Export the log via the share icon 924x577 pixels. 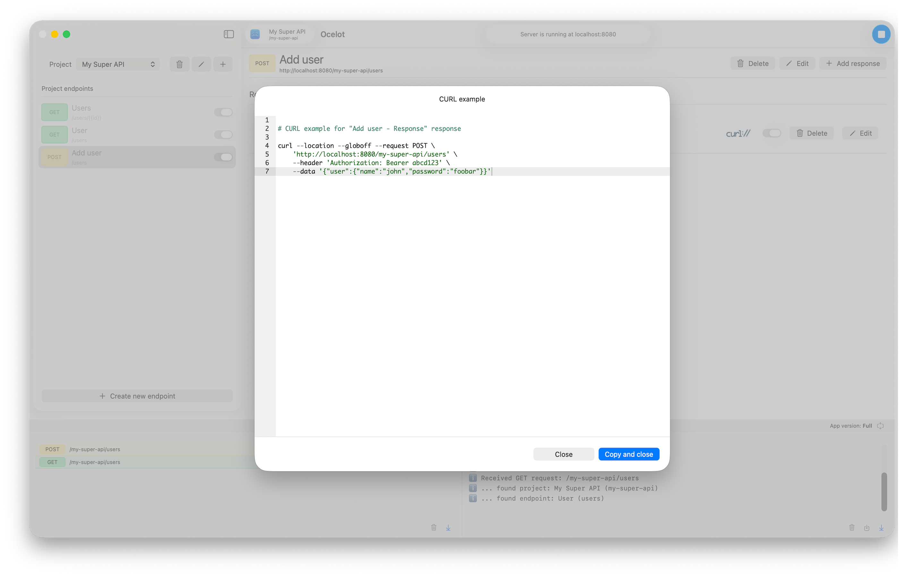(x=867, y=527)
